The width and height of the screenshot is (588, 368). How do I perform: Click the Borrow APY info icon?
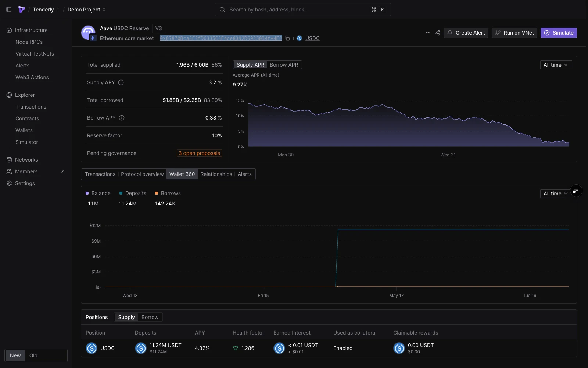122,118
